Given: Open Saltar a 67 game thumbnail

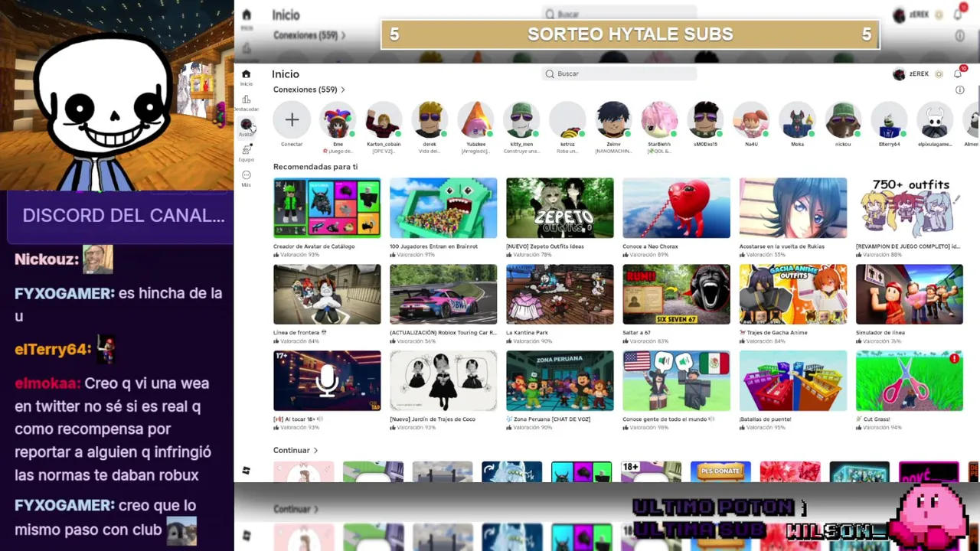Looking at the screenshot, I should tap(676, 295).
